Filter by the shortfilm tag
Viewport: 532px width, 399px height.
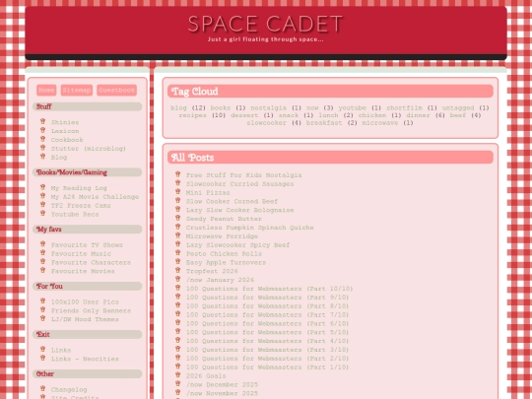click(405, 108)
